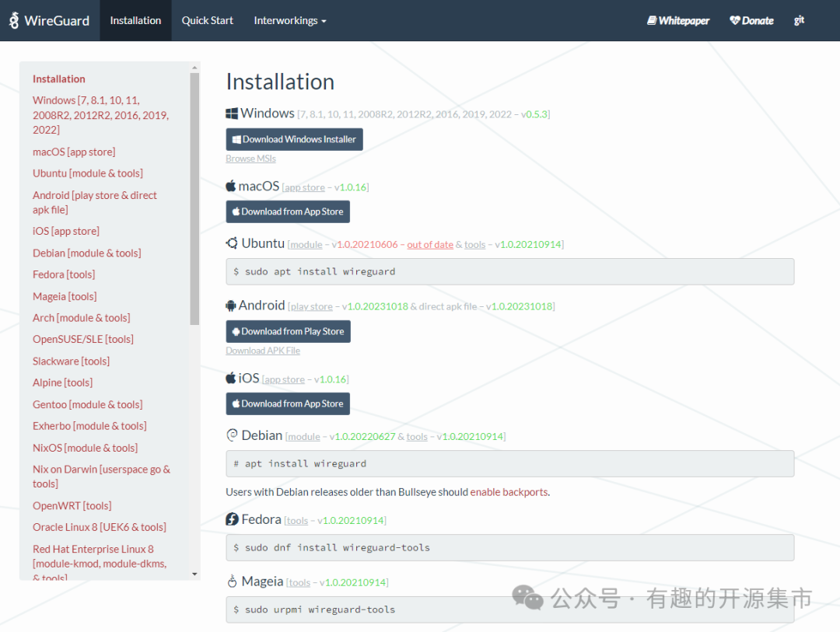The image size is (840, 632).
Task: Click the Debian swirl icon beside heading
Action: pos(232,435)
